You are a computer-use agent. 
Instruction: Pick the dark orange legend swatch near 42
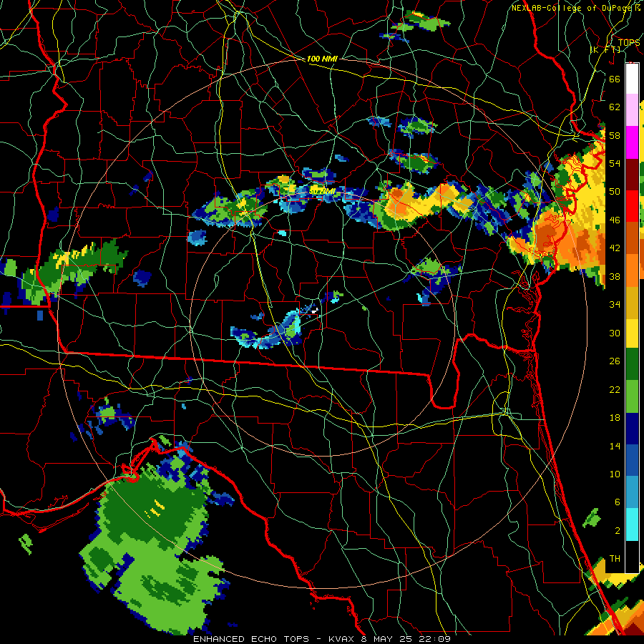[632, 238]
